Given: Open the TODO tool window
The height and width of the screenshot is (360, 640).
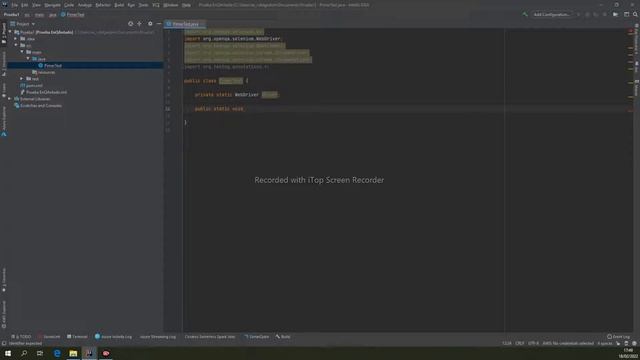Looking at the screenshot, I should pos(21,337).
